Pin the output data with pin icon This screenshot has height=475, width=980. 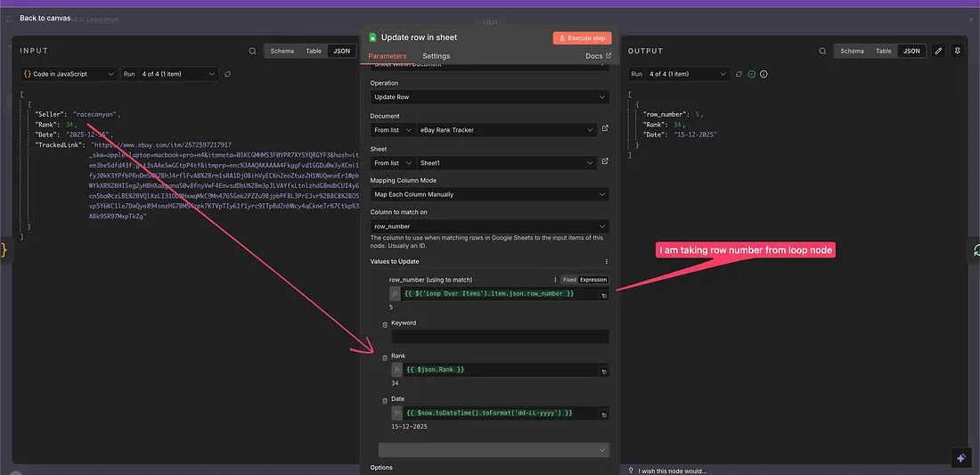pos(958,52)
